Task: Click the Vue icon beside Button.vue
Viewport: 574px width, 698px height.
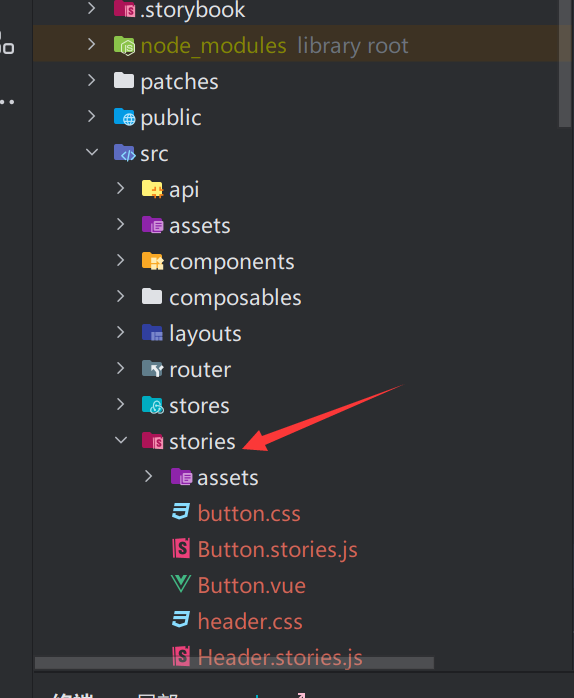Action: (x=181, y=584)
